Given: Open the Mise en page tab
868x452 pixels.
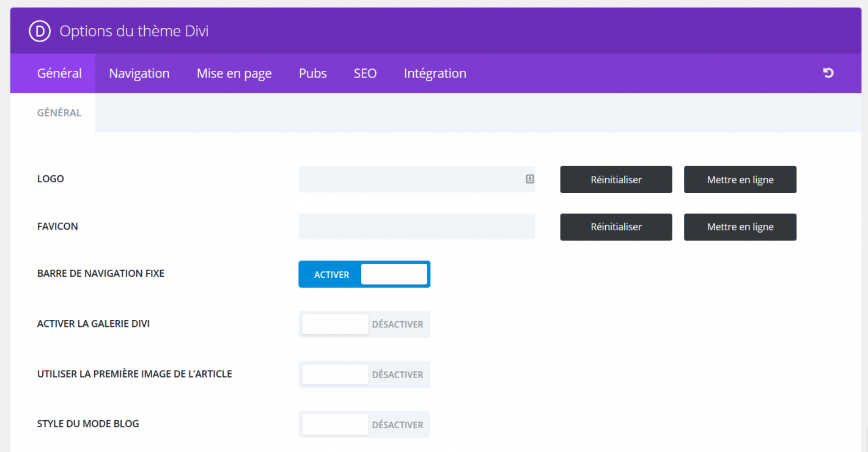Looking at the screenshot, I should click(234, 73).
